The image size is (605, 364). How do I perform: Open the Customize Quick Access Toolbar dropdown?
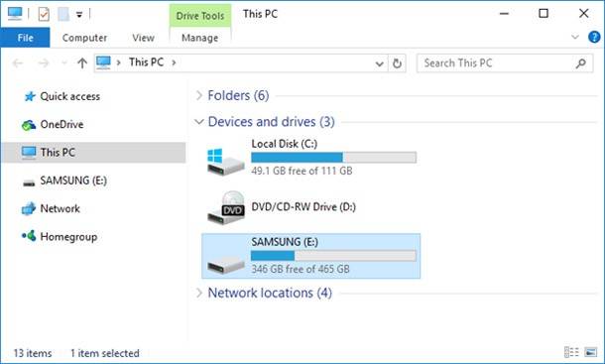pos(79,15)
